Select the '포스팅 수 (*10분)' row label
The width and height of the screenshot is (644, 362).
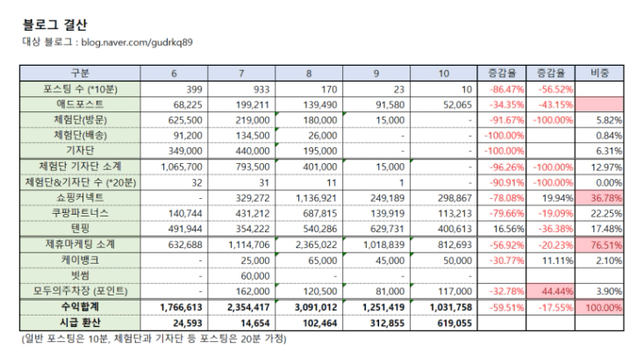80,89
